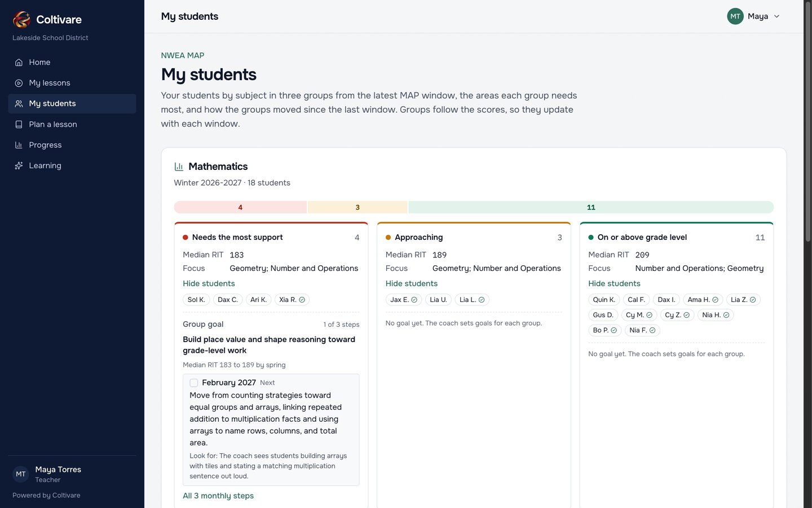Hide students in the Approaching group
Viewport: 812px width, 508px height.
pos(412,283)
